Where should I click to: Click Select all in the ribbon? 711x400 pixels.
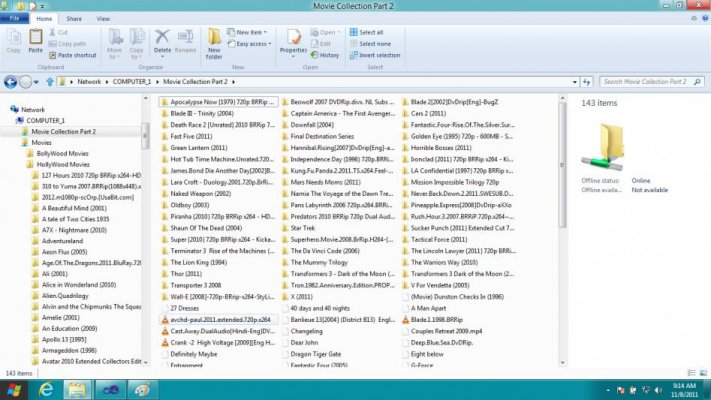coord(366,32)
